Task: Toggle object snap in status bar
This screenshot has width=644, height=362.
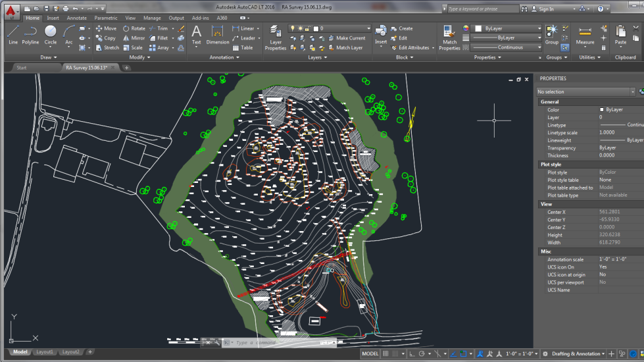Action: pos(463,354)
